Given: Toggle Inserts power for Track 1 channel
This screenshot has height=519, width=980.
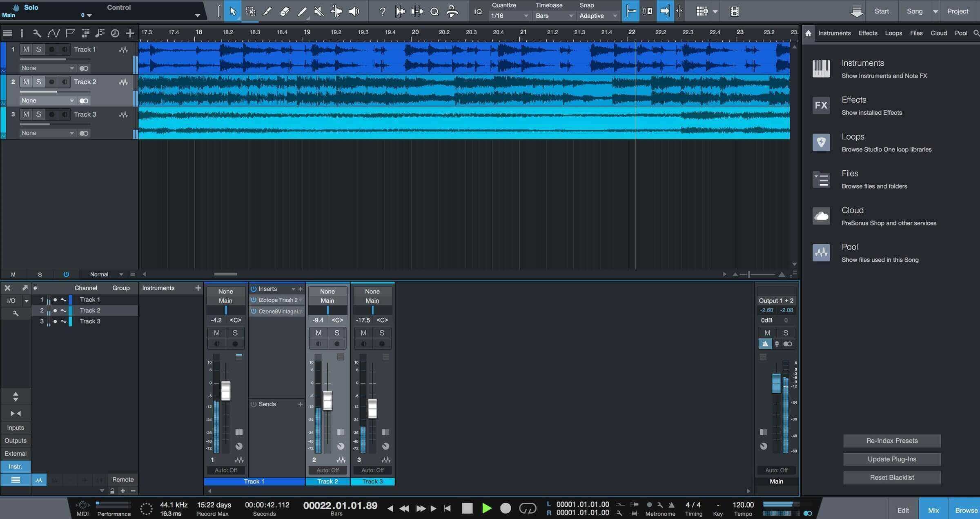Looking at the screenshot, I should click(254, 289).
